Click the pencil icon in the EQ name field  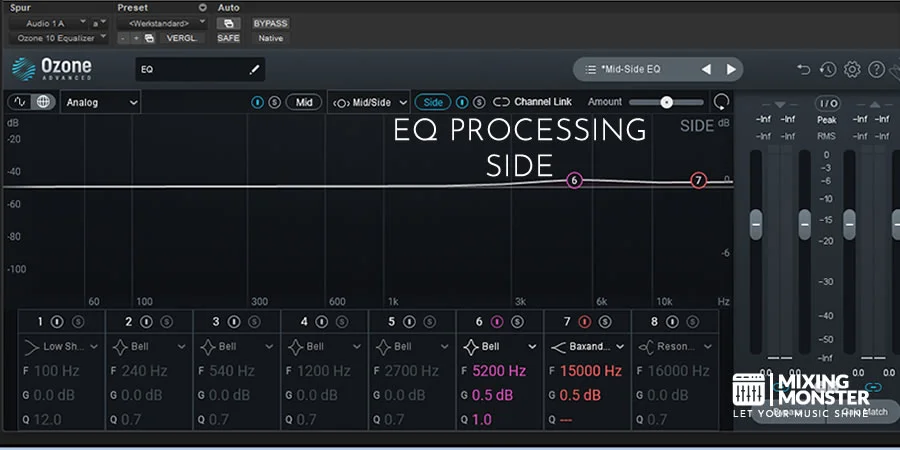click(x=254, y=69)
